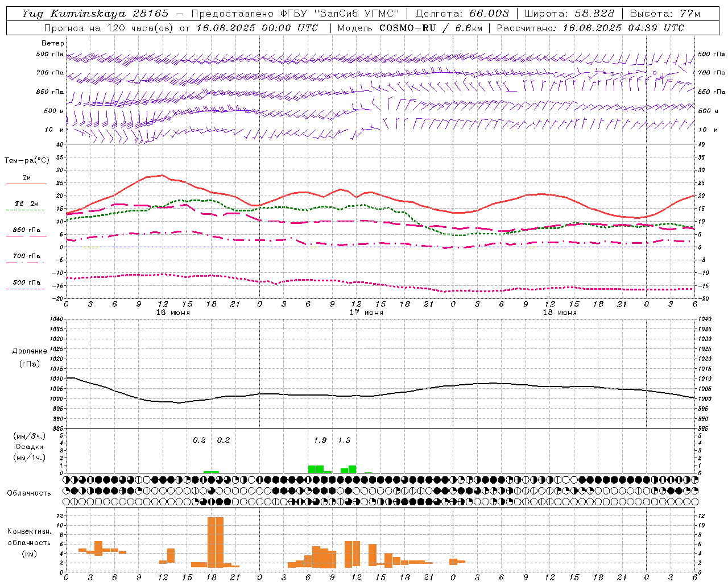Click the dotted pink line sample under 500 гПа legend
728x582 pixels.
[26, 289]
